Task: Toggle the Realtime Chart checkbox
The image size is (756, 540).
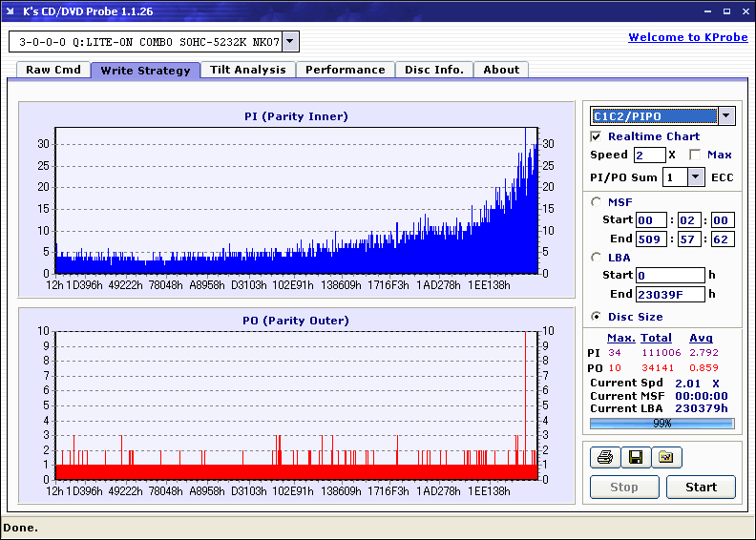Action: (597, 136)
